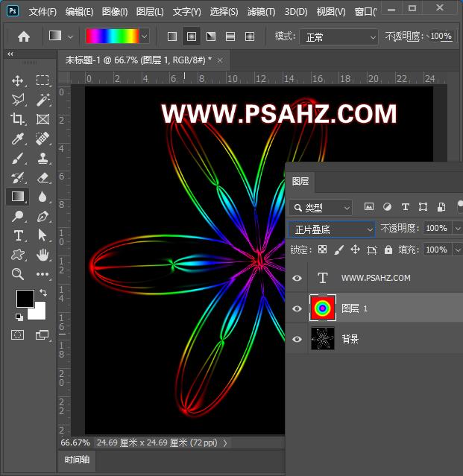Toggle Quick Mask mode
463x476 pixels.
pyautogui.click(x=17, y=335)
